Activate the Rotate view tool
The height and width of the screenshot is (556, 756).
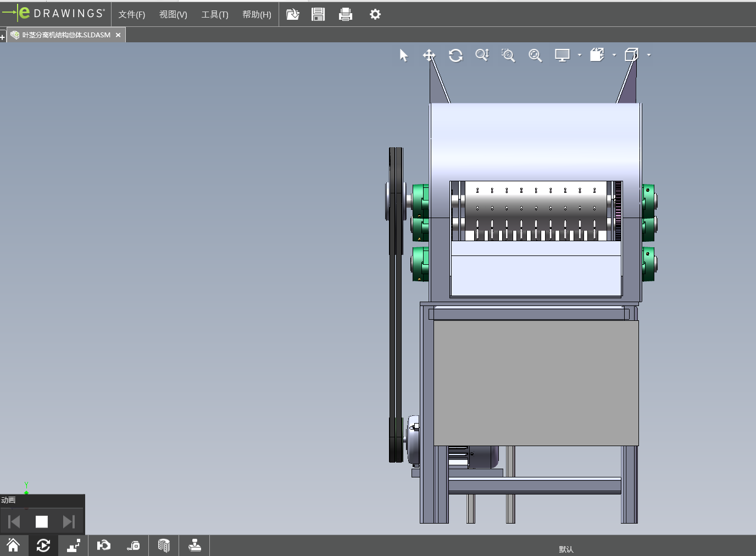tap(455, 55)
